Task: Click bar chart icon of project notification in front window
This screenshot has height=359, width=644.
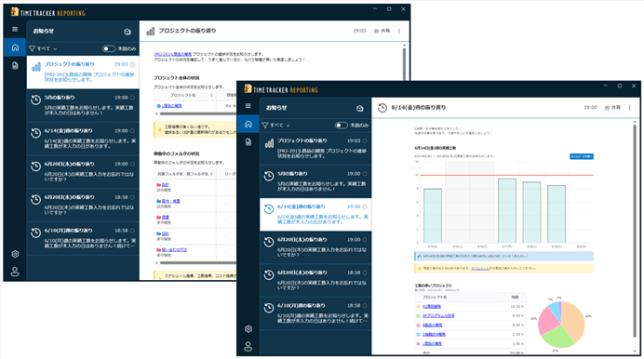Action: tap(269, 143)
